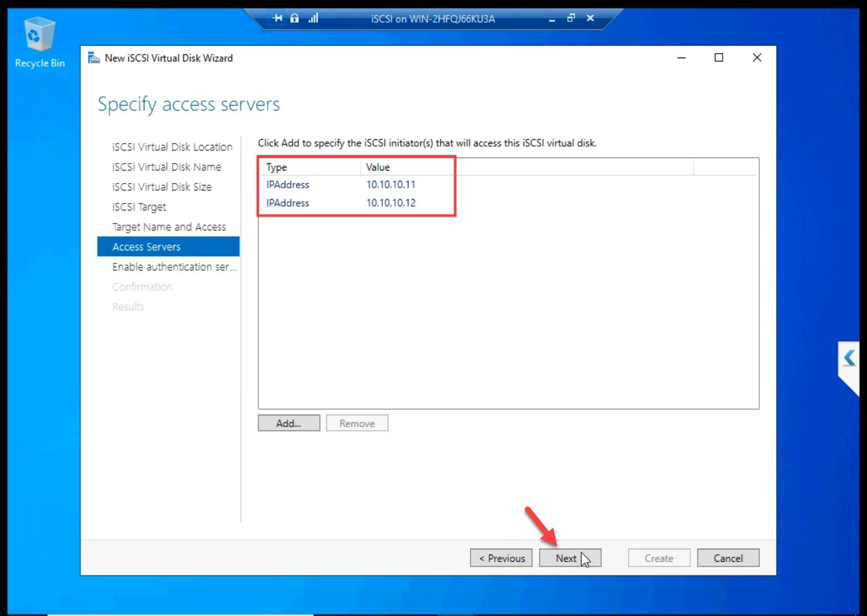
Task: Open the Recycle Bin desktop icon
Action: tap(39, 43)
